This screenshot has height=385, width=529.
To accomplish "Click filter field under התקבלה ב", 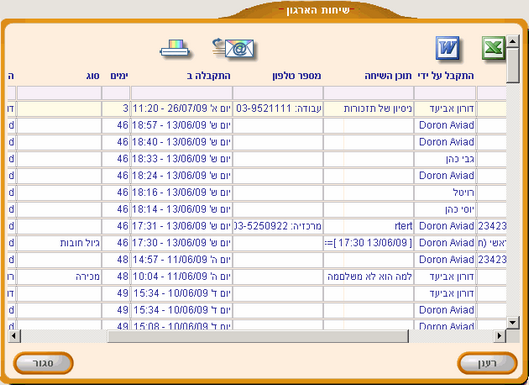I will click(182, 93).
